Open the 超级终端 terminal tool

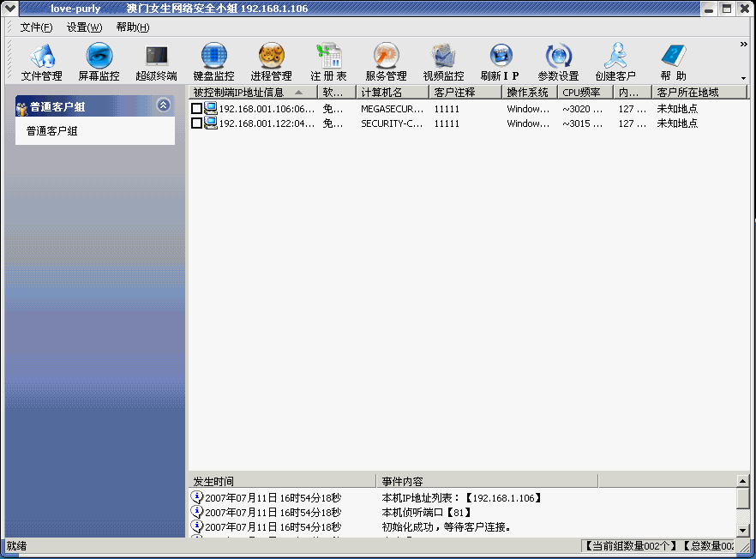155,60
